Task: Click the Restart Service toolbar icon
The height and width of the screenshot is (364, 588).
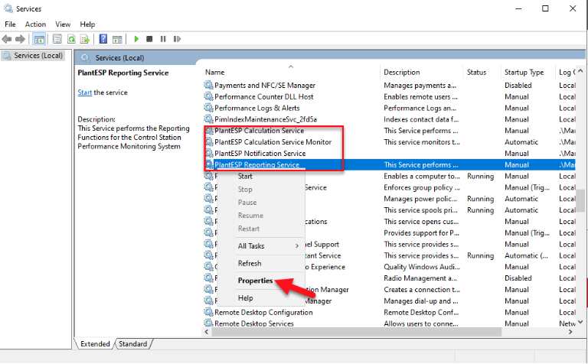Action: click(x=177, y=39)
